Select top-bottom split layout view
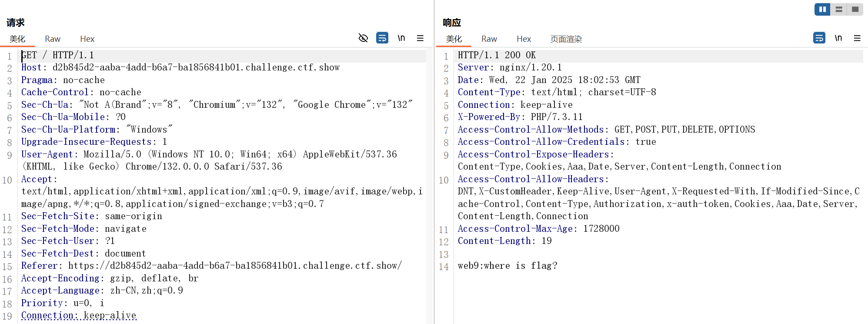 [x=839, y=9]
